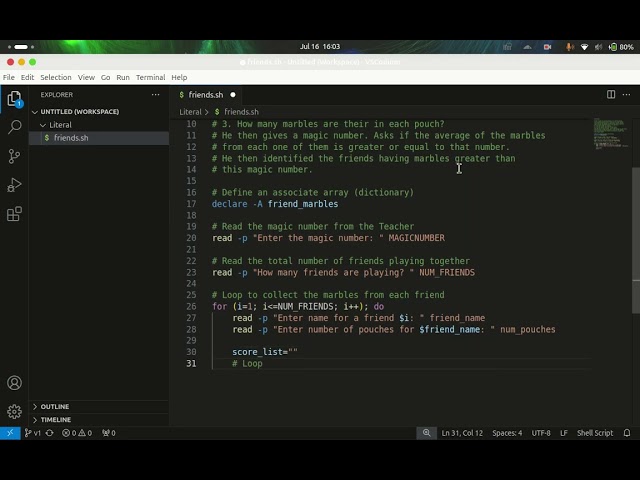
Task: Click the workspaces indicator in top bar
Action: click(x=21, y=47)
